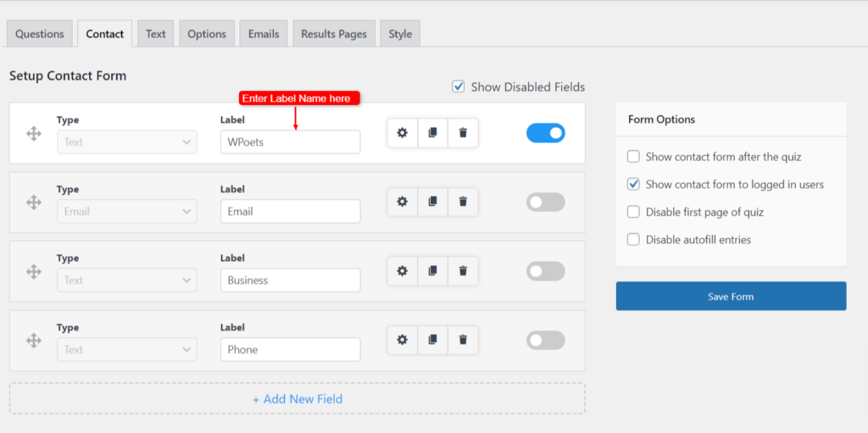Click the Form Options heading
Image resolution: width=868 pixels, height=433 pixels.
click(661, 119)
